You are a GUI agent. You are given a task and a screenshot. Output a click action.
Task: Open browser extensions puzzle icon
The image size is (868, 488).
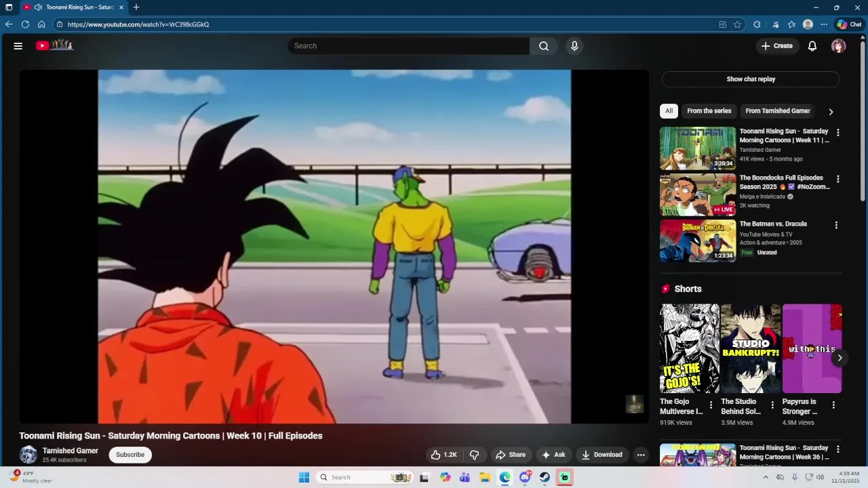[757, 24]
